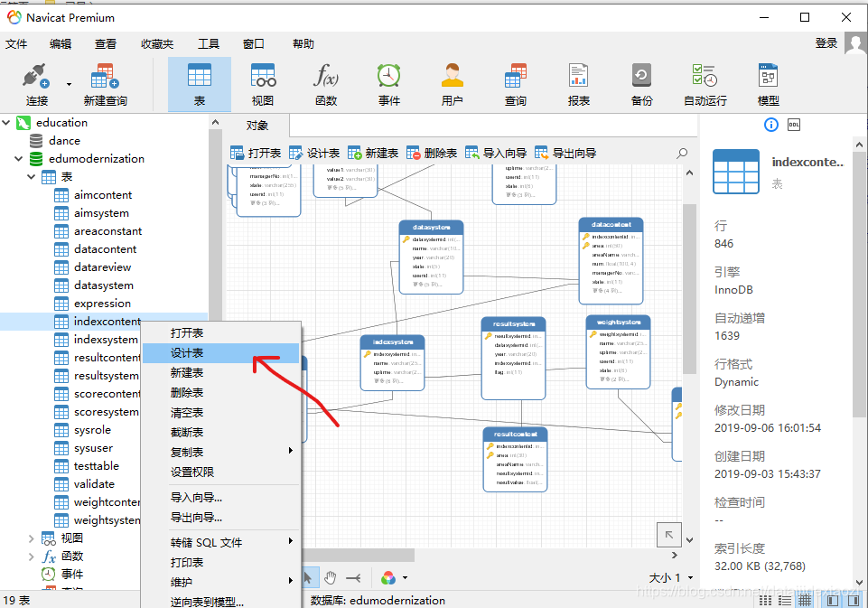Show the general info panel icon
Image resolution: width=868 pixels, height=608 pixels.
pyautogui.click(x=770, y=125)
